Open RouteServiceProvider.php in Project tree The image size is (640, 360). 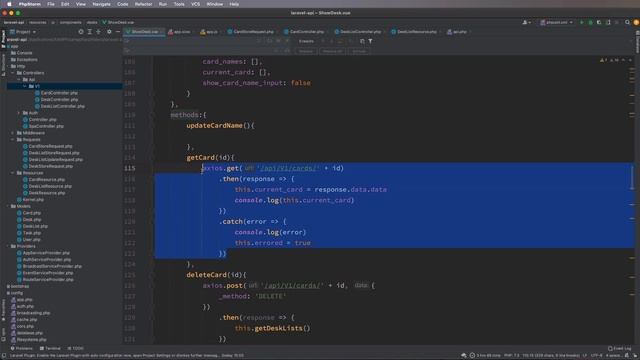point(48,280)
